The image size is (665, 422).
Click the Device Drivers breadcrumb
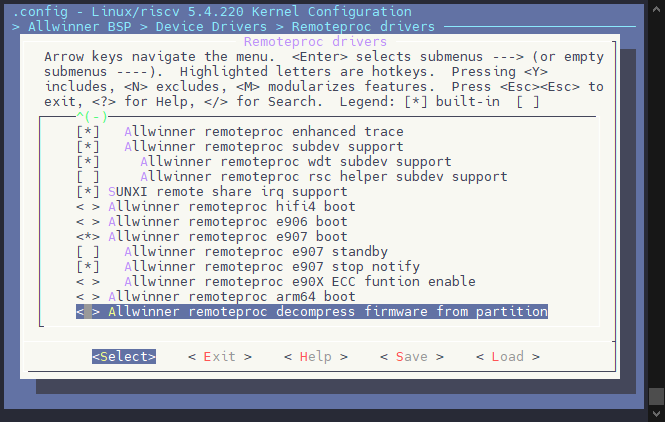tap(211, 27)
